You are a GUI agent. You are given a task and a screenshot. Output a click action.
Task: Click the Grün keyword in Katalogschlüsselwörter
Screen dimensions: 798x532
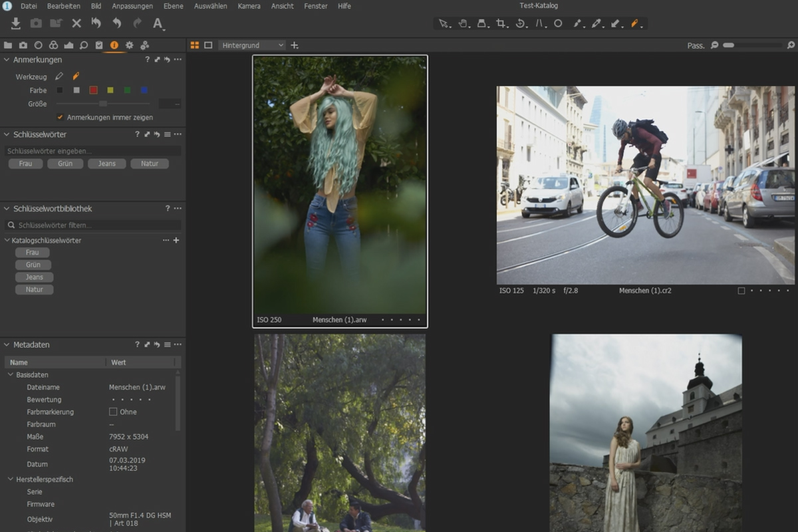click(33, 265)
